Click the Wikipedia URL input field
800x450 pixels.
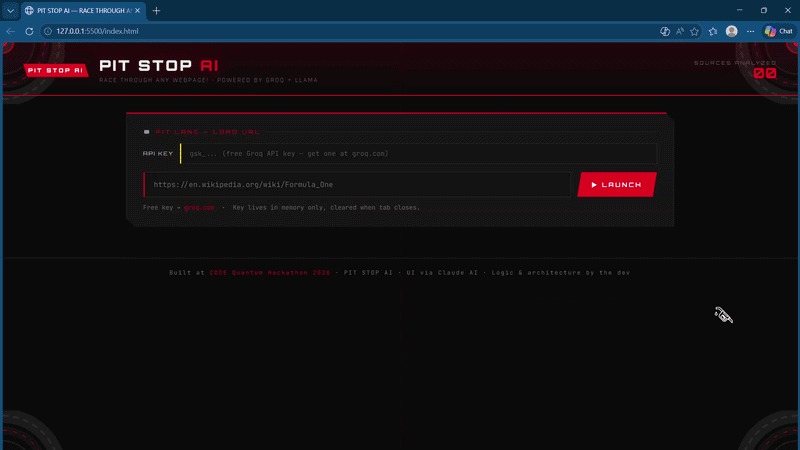pyautogui.click(x=357, y=184)
